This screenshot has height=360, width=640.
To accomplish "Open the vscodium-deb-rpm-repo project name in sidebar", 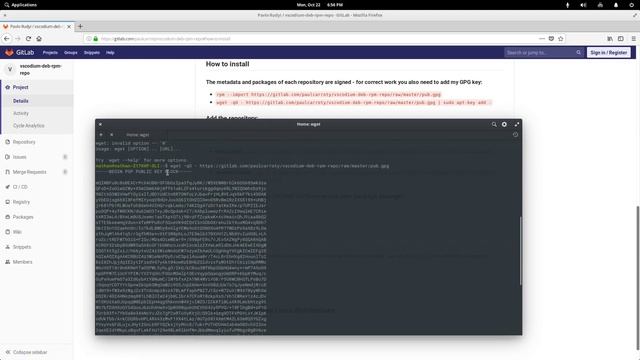I will pos(40,69).
